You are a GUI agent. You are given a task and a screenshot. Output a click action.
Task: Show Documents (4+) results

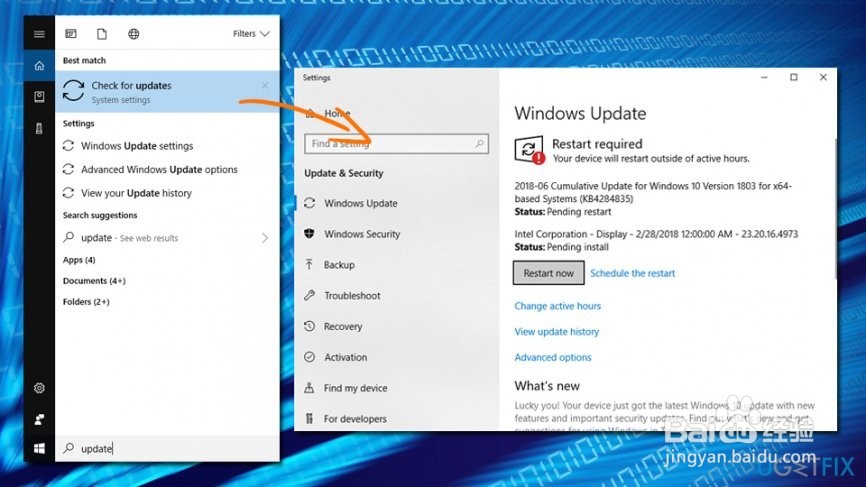[x=94, y=280]
